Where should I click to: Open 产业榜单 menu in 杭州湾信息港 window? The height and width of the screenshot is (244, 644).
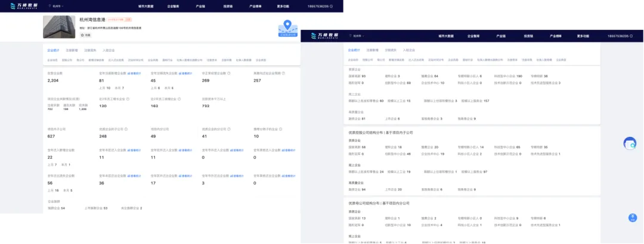click(x=255, y=7)
